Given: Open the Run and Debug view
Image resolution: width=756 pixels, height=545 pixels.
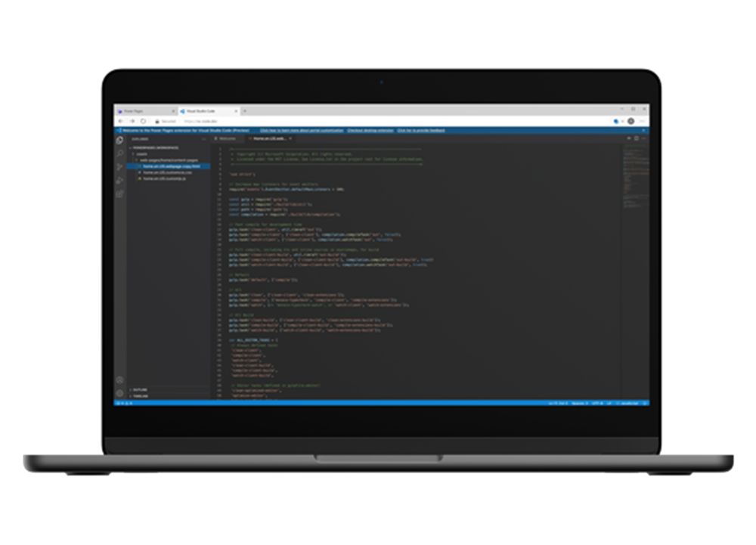Looking at the screenshot, I should tap(119, 181).
